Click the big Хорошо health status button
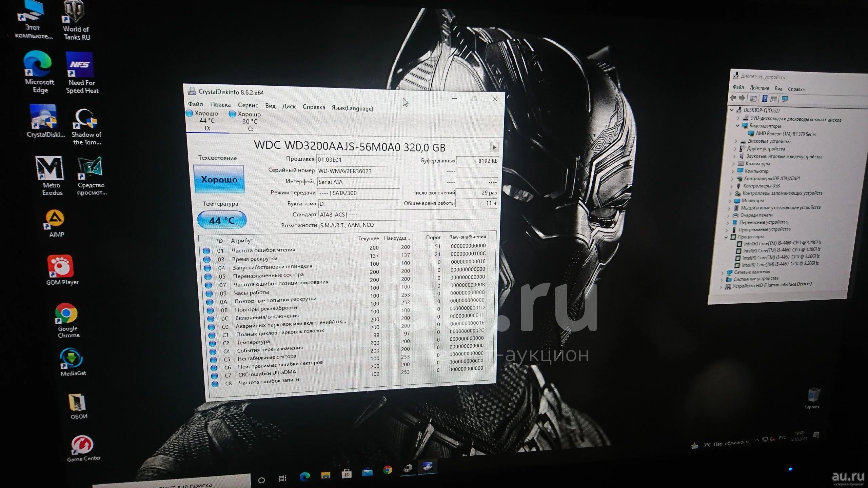 [219, 179]
